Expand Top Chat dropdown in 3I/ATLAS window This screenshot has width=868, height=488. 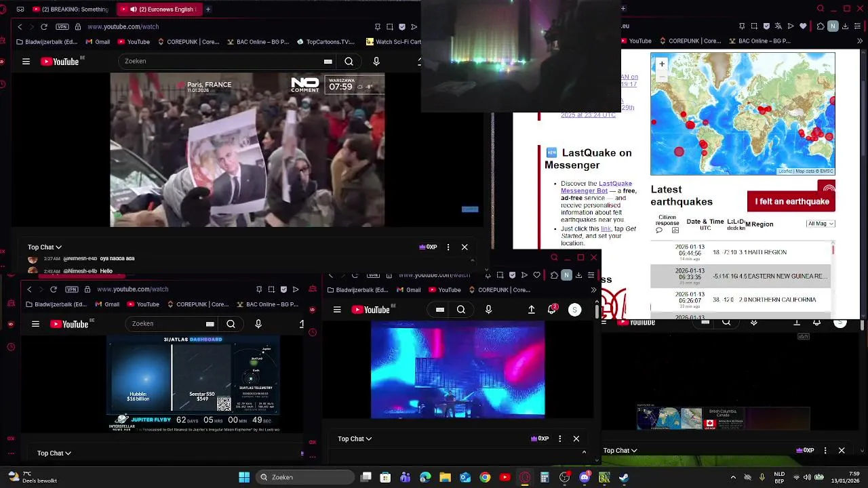pyautogui.click(x=54, y=453)
